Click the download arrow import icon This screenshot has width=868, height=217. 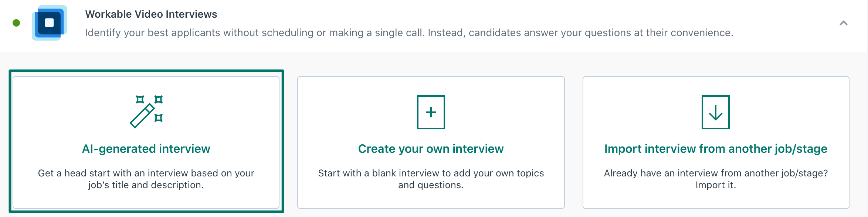716,112
